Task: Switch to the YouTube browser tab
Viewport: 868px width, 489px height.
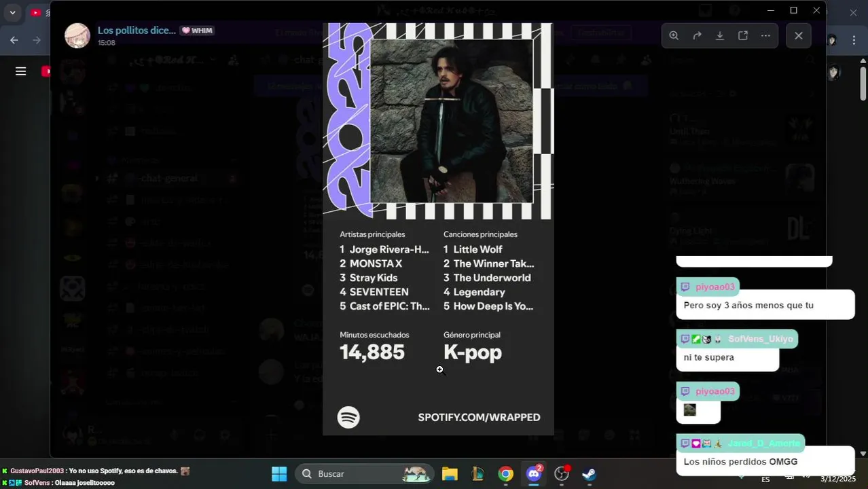Action: coord(36,12)
